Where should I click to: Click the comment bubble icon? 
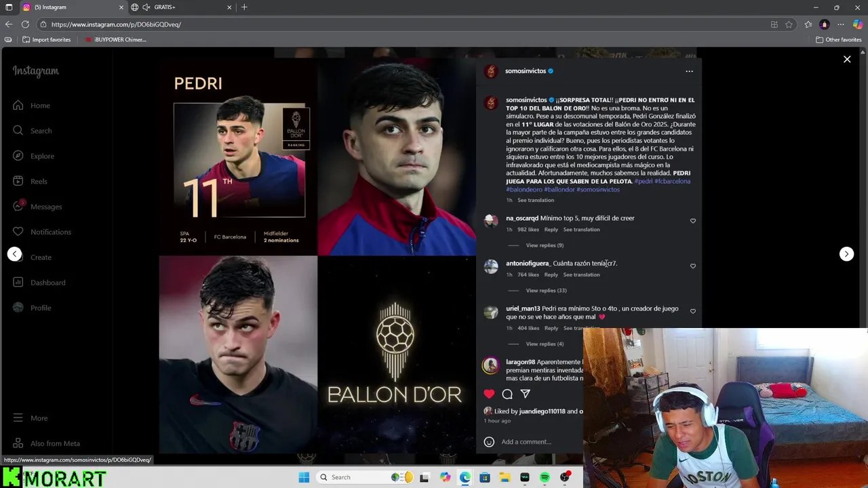[x=507, y=394]
